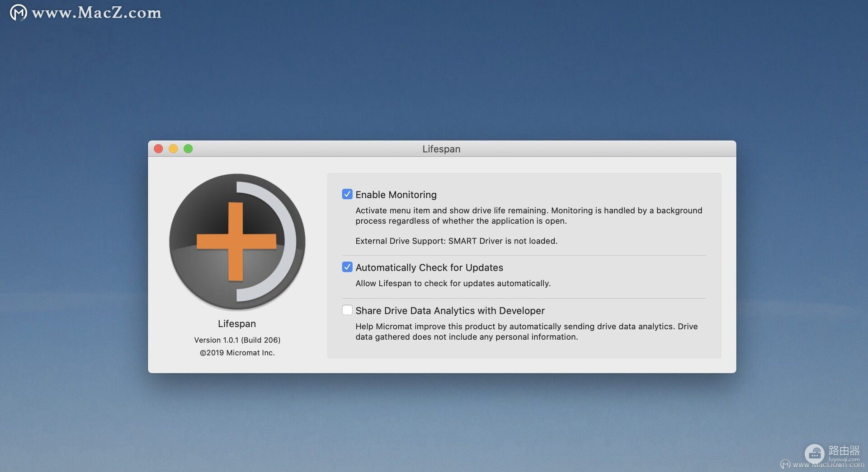The width and height of the screenshot is (868, 472).
Task: Click the Lifespan orange plus app icon
Action: pyautogui.click(x=237, y=242)
